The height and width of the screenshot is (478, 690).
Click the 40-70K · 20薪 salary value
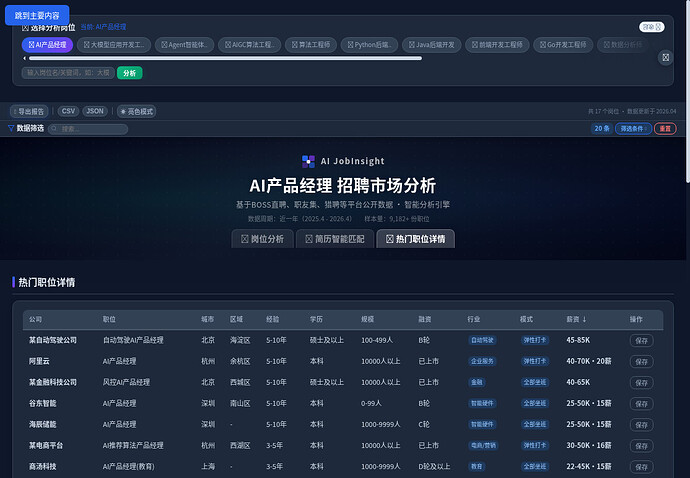(589, 361)
